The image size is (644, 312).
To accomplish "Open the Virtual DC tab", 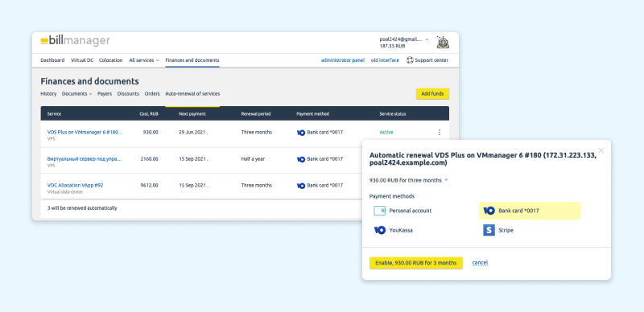I will pos(82,60).
